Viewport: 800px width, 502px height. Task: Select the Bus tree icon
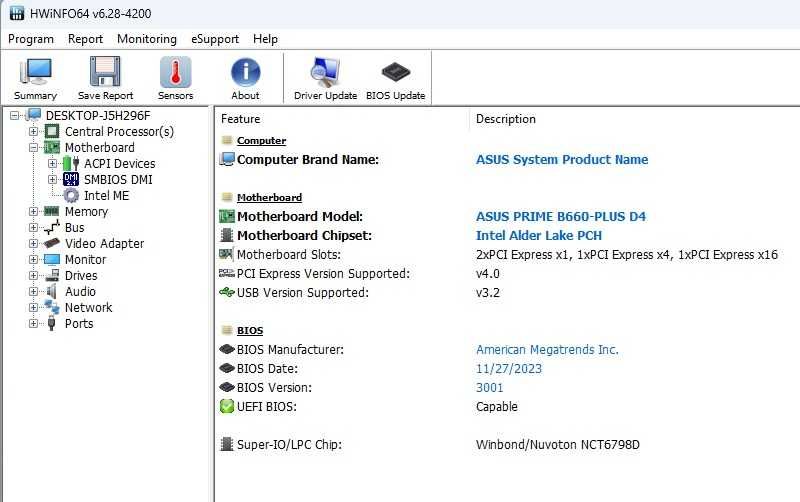pyautogui.click(x=52, y=228)
